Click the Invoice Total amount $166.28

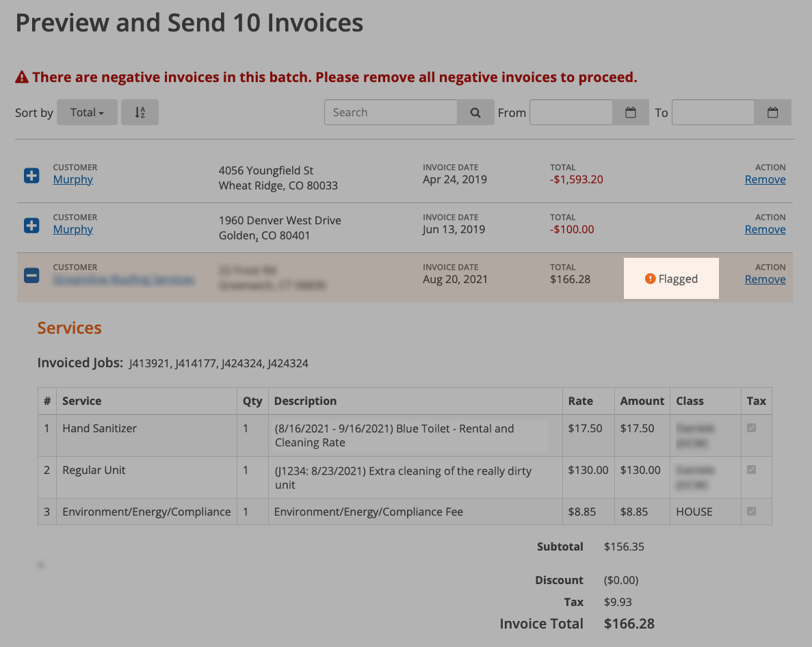(x=629, y=623)
